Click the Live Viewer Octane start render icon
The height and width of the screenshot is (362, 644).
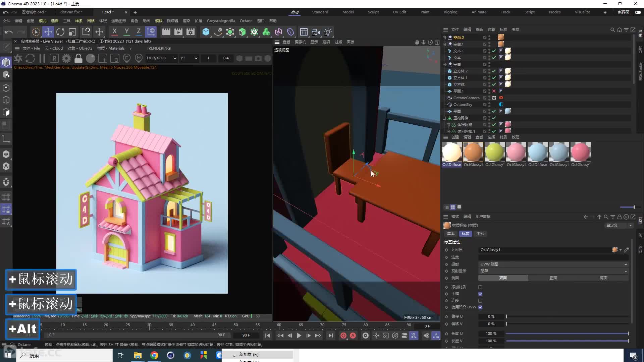[18, 58]
